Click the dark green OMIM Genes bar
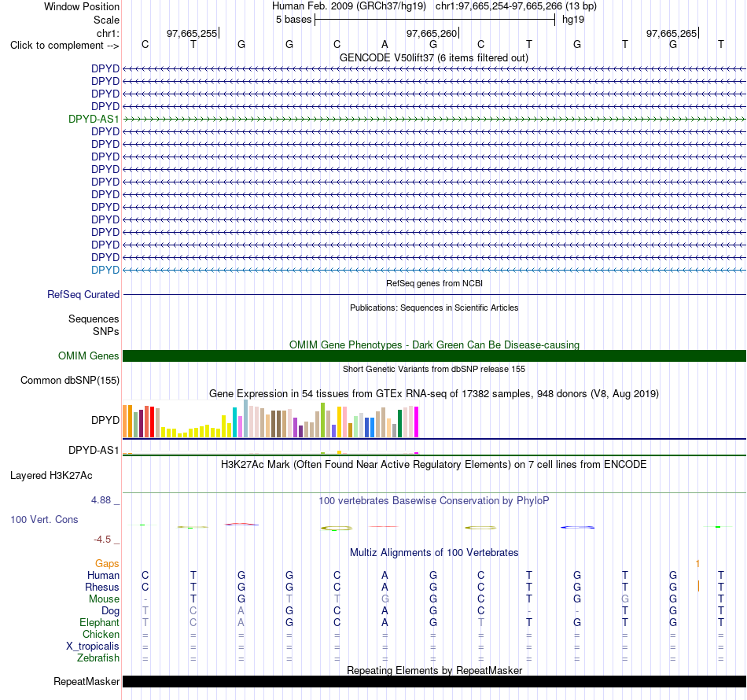The width and height of the screenshot is (747, 700). pos(434,356)
